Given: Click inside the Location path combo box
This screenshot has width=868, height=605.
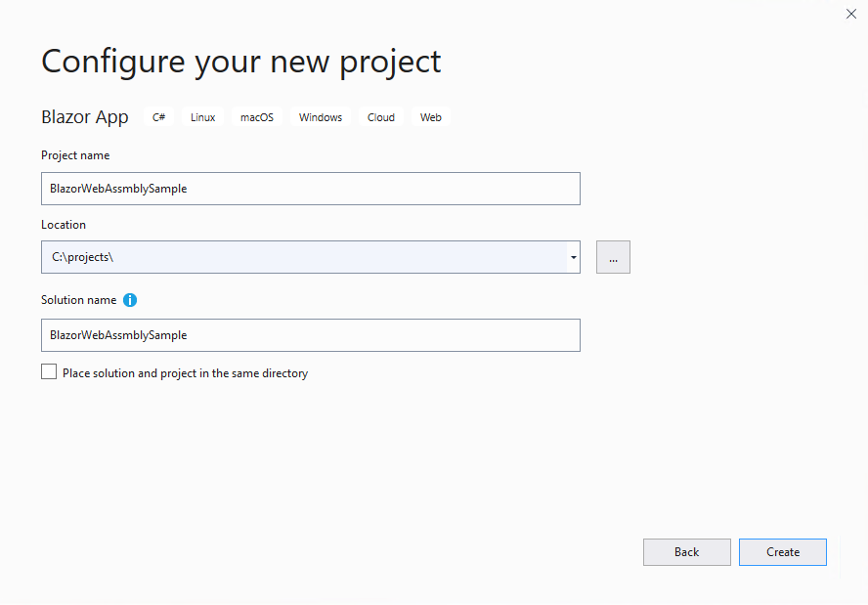Looking at the screenshot, I should [304, 257].
